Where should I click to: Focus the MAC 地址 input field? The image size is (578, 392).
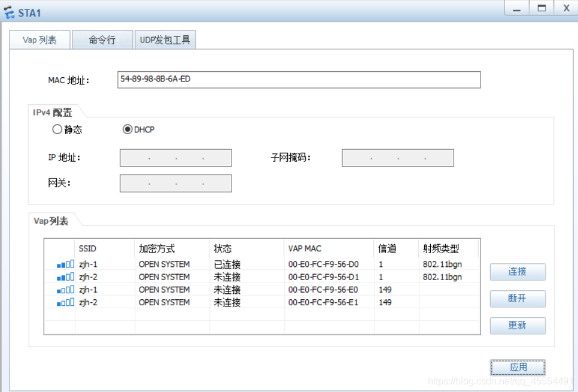click(299, 80)
